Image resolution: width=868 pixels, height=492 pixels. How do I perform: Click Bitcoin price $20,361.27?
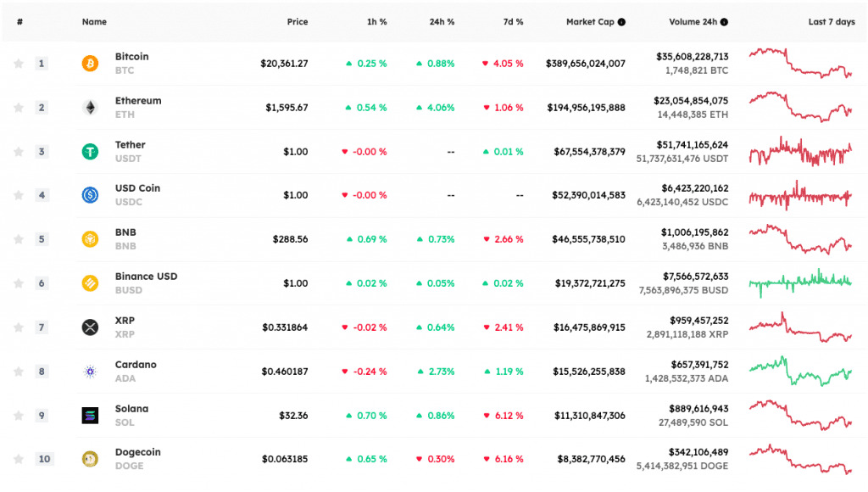(284, 64)
